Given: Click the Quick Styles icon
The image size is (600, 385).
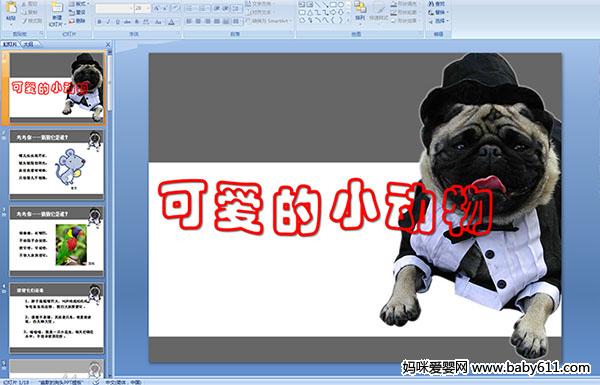Looking at the screenshot, I should [379, 11].
